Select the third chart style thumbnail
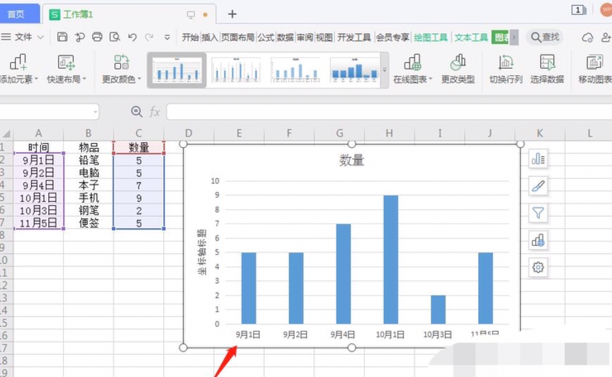This screenshot has width=612, height=377. 295,70
